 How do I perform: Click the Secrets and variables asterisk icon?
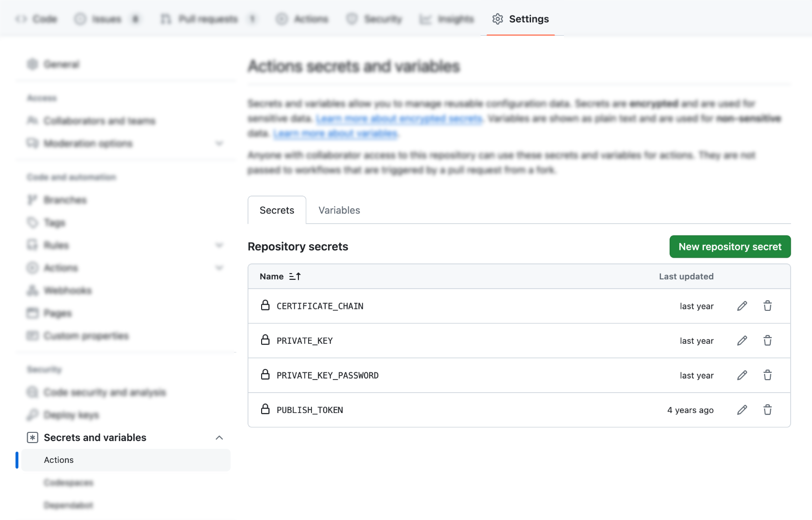(32, 438)
